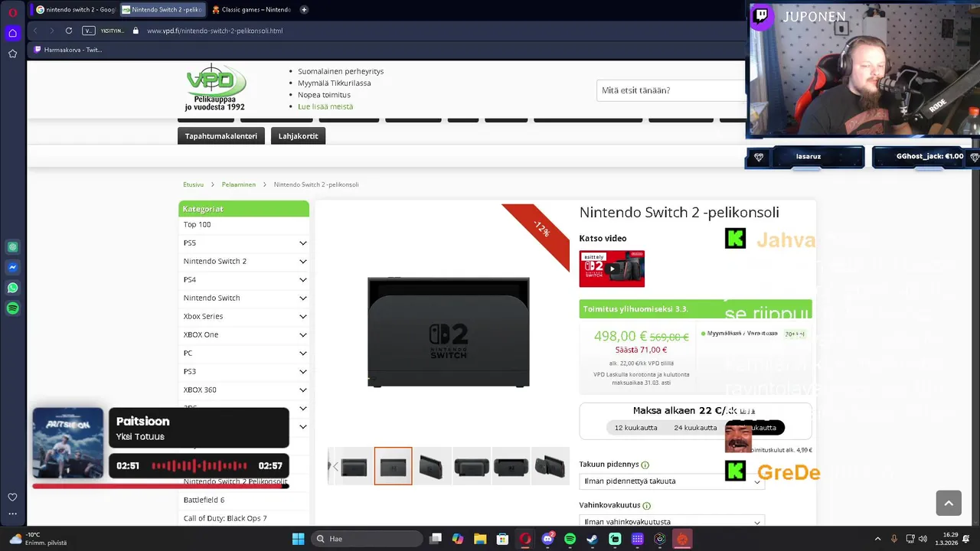The width and height of the screenshot is (980, 551).
Task: Click the music player progress waveform
Action: click(199, 465)
